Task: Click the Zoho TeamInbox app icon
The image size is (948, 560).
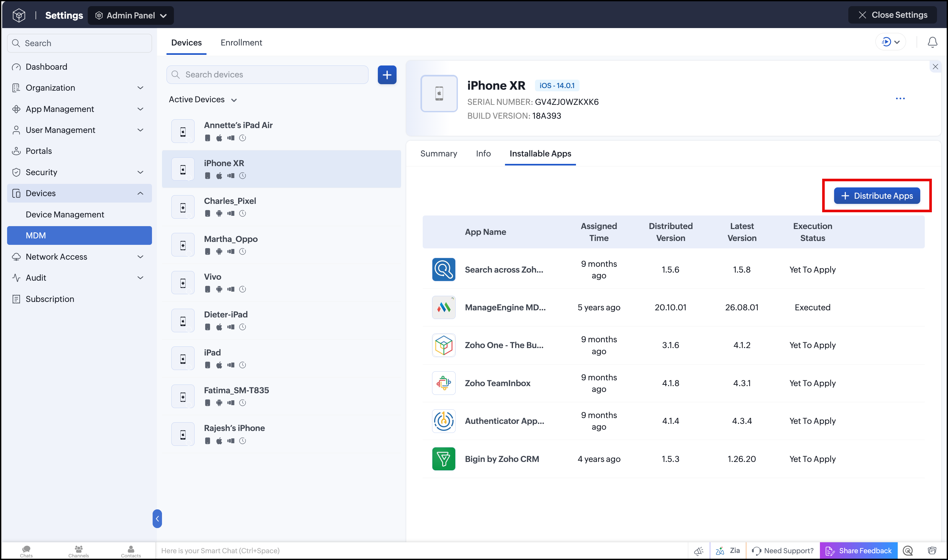Action: pos(443,383)
